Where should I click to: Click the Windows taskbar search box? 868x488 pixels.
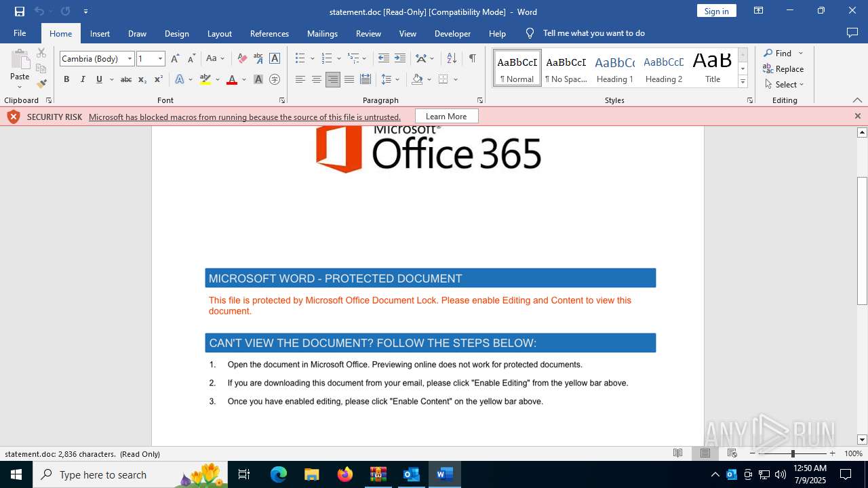(129, 474)
